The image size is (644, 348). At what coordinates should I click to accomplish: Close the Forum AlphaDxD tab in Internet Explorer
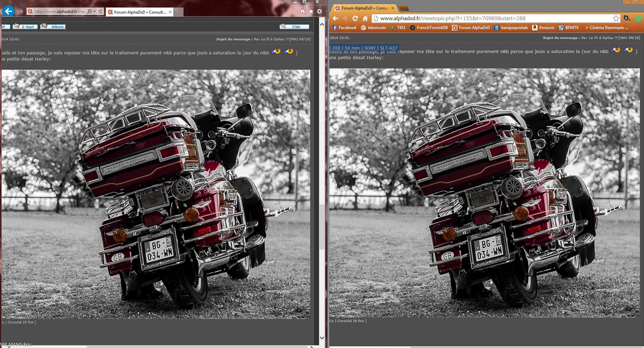click(170, 12)
